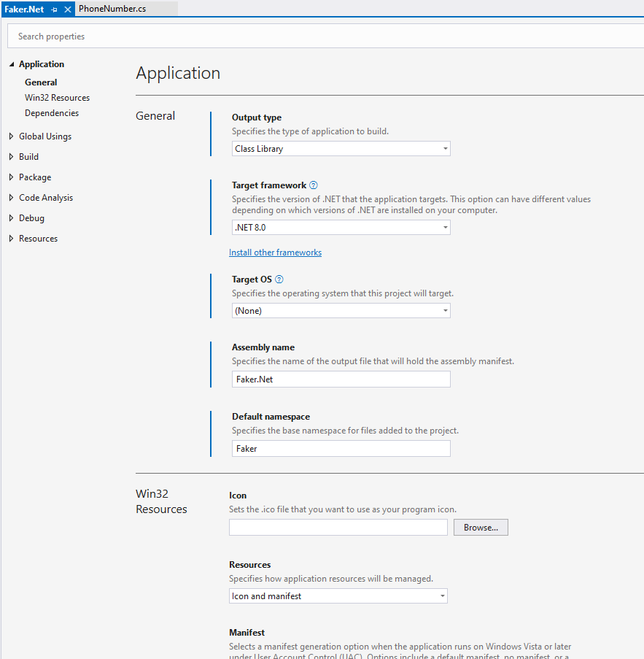644x659 pixels.
Task: Click the Default namespace heading text
Action: [x=271, y=417]
